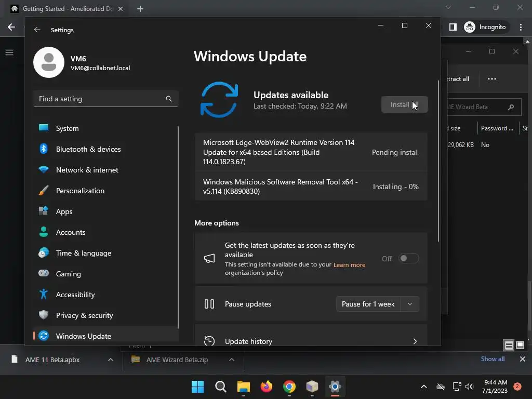532x399 pixels.
Task: Click the Install all button
Action: [404, 104]
